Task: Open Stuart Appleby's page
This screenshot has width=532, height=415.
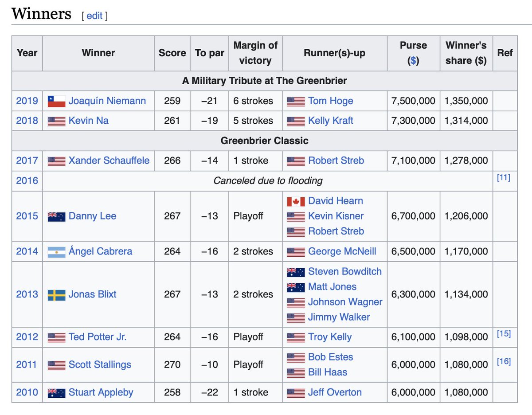Action: (101, 392)
